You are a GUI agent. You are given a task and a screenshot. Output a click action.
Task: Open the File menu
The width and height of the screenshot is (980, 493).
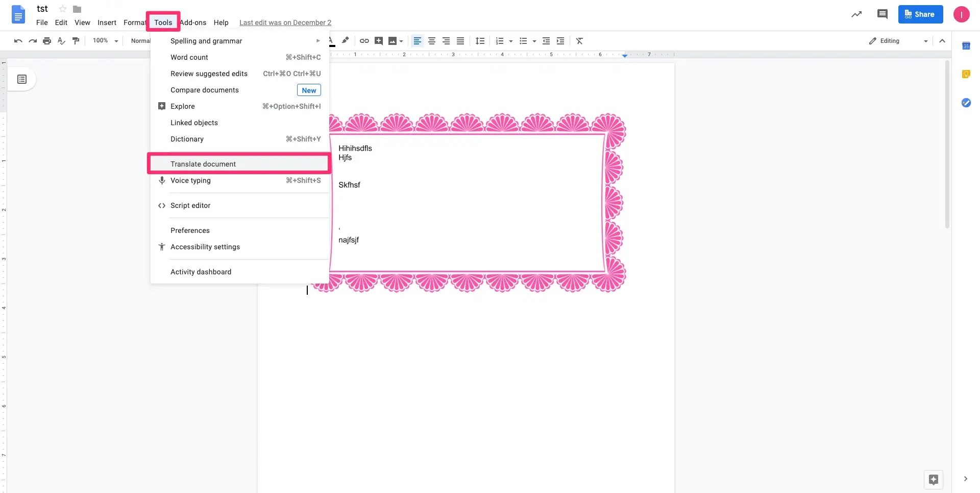(42, 22)
